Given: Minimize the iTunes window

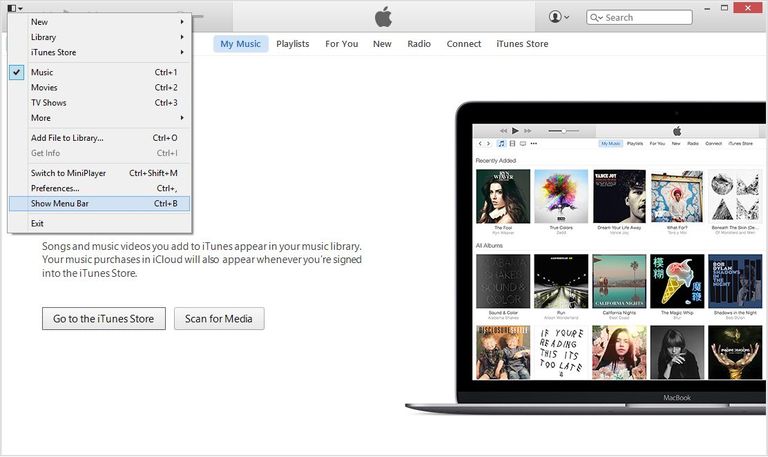Looking at the screenshot, I should point(707,8).
